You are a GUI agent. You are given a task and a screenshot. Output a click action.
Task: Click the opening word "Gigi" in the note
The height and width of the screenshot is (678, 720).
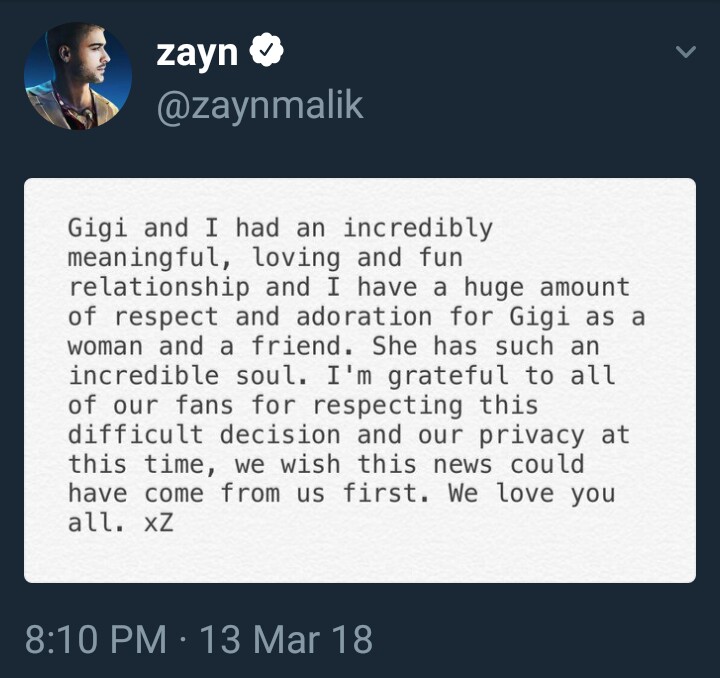98,228
